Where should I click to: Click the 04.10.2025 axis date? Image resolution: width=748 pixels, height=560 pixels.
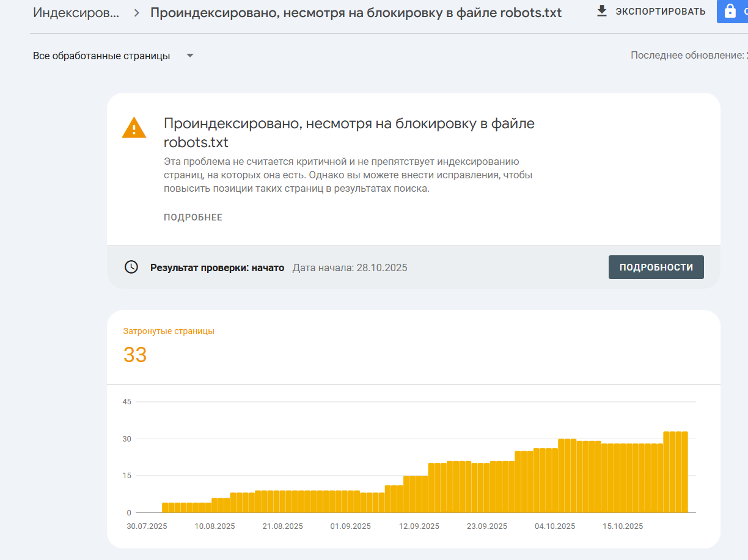click(x=555, y=526)
